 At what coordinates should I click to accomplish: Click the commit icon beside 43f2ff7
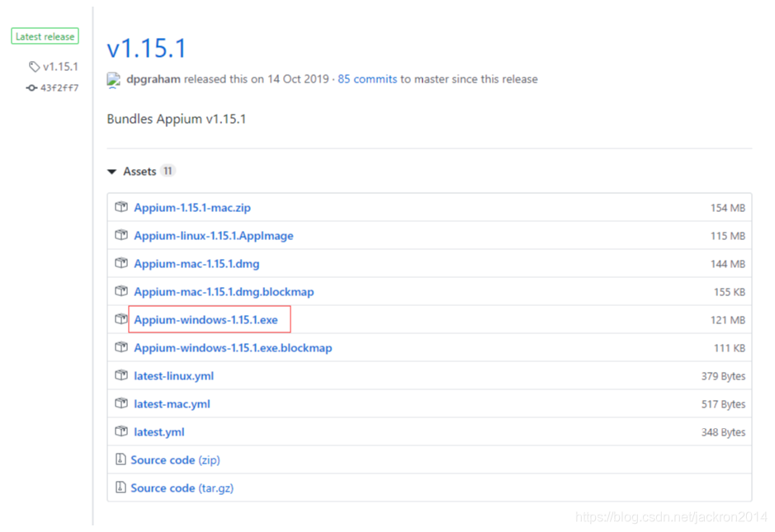tap(31, 88)
